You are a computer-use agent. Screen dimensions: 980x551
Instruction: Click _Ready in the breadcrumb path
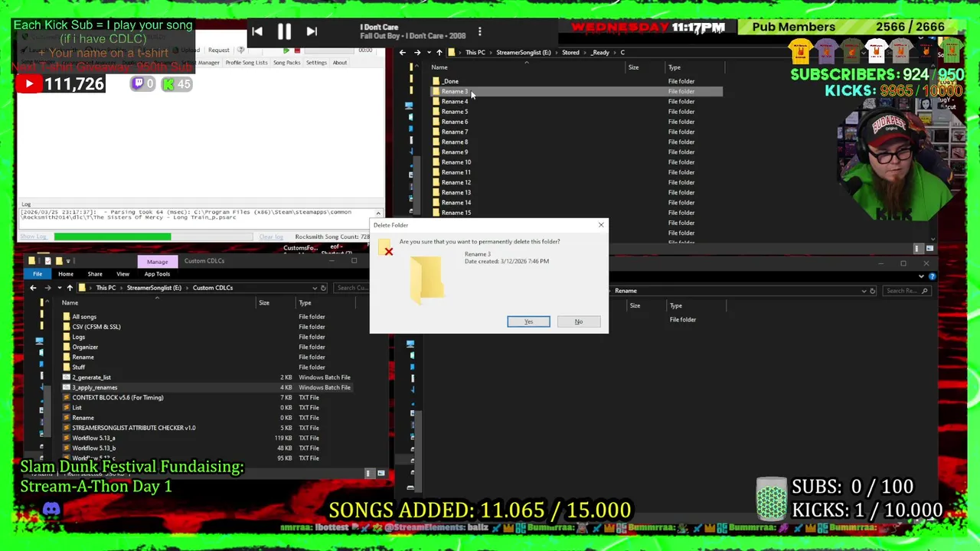click(x=600, y=53)
